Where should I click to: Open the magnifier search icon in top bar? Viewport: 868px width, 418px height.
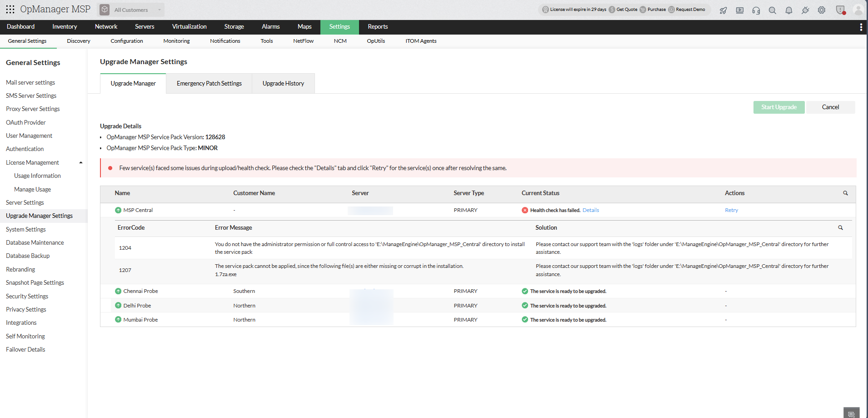pyautogui.click(x=773, y=10)
